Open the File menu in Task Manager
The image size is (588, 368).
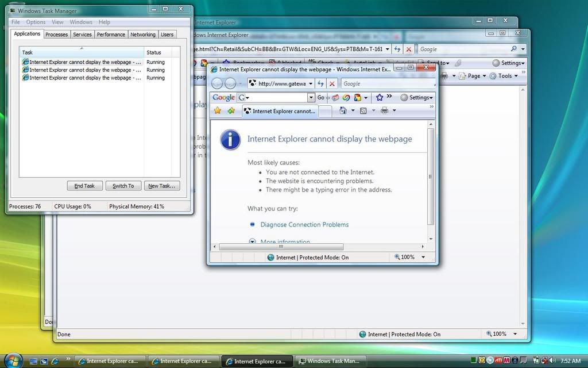click(16, 22)
